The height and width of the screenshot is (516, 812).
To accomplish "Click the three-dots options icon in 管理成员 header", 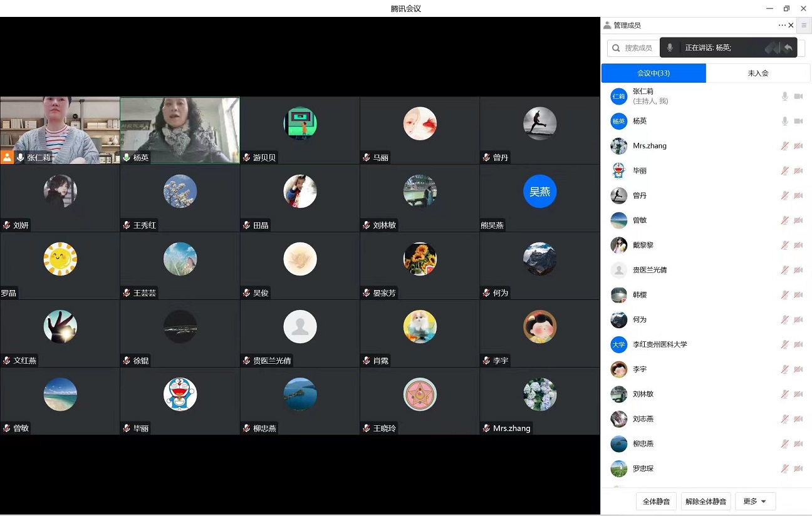I will (781, 26).
